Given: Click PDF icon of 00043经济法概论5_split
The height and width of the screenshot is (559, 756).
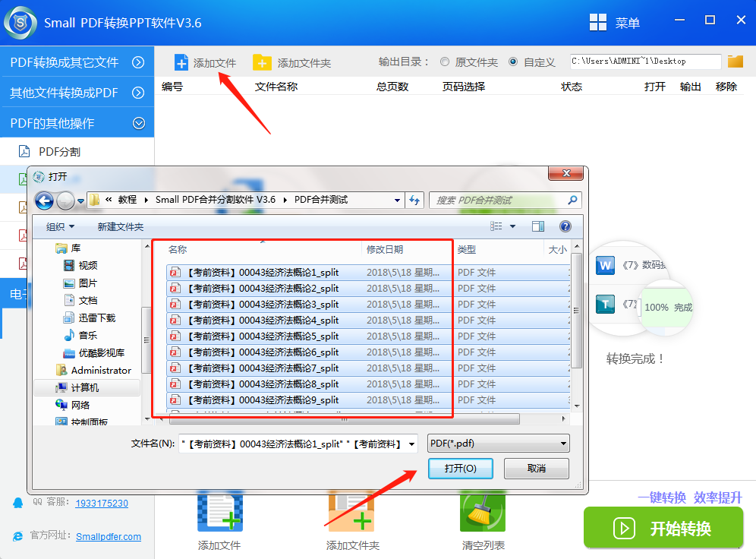Looking at the screenshot, I should click(x=175, y=336).
